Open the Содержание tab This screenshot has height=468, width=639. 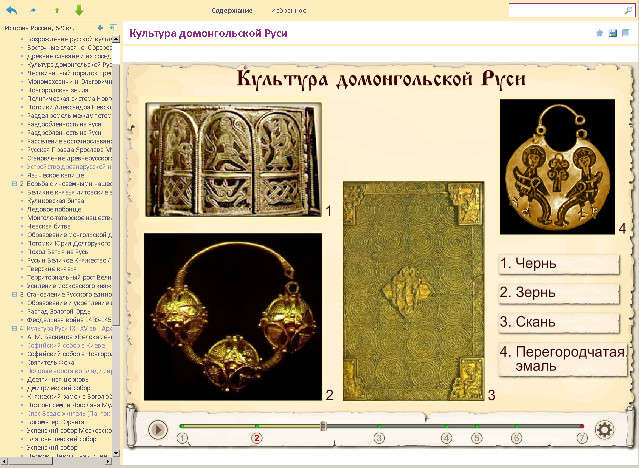[231, 11]
